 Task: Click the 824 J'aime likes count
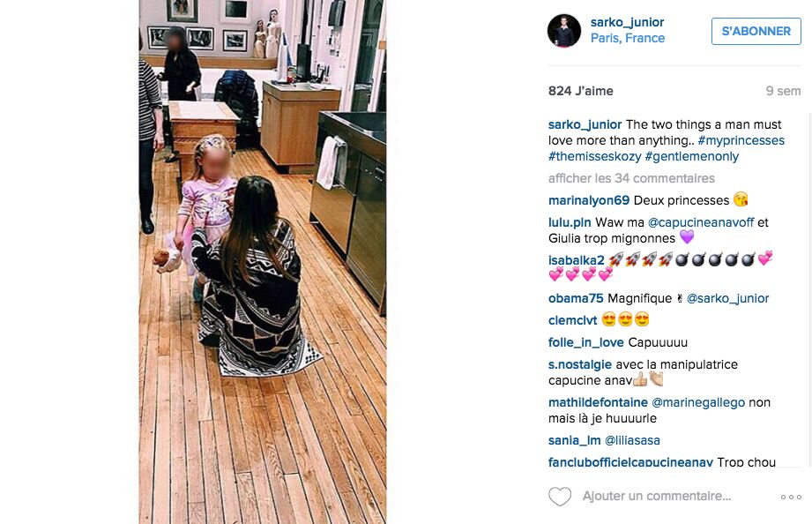pos(580,91)
